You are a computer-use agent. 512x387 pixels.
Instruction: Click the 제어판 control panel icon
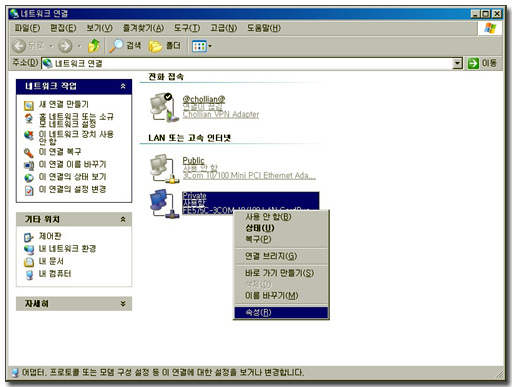[29, 237]
